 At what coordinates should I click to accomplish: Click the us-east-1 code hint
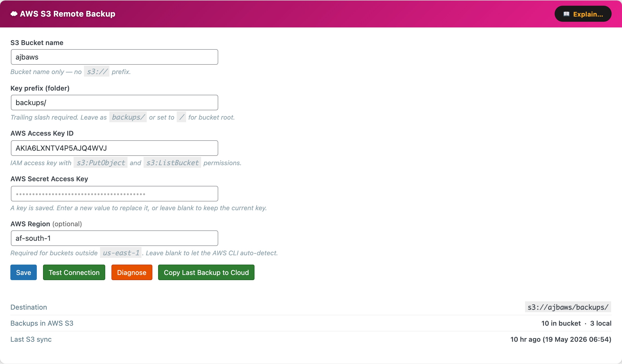[121, 253]
